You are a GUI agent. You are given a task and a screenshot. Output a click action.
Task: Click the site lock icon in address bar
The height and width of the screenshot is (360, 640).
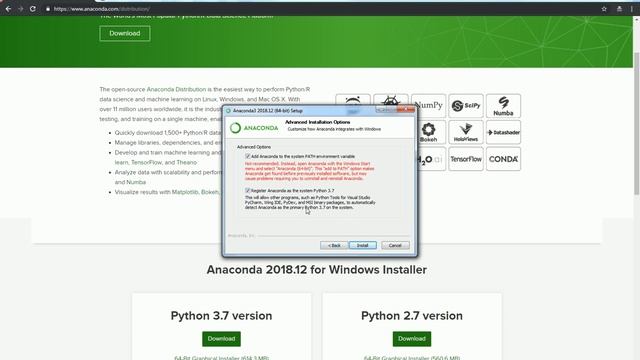[48, 9]
